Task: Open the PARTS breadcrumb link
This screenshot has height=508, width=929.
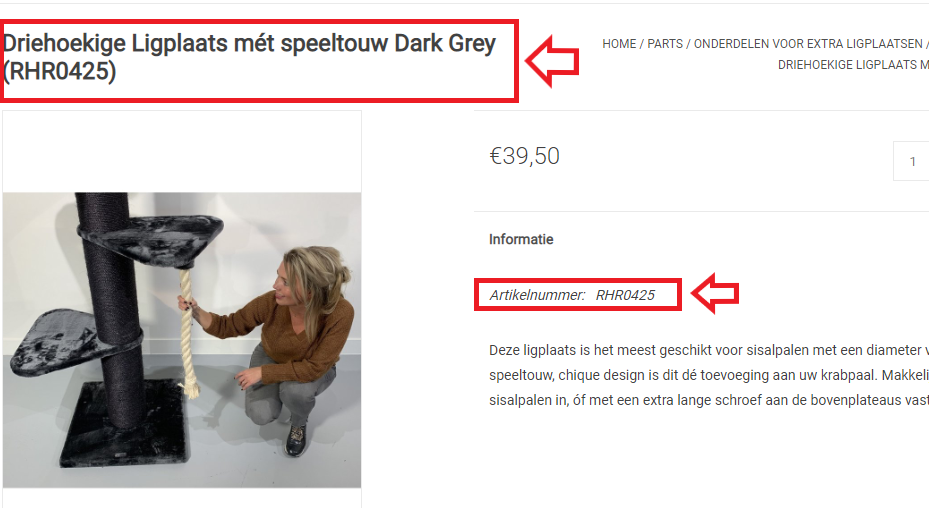Action: pyautogui.click(x=665, y=44)
